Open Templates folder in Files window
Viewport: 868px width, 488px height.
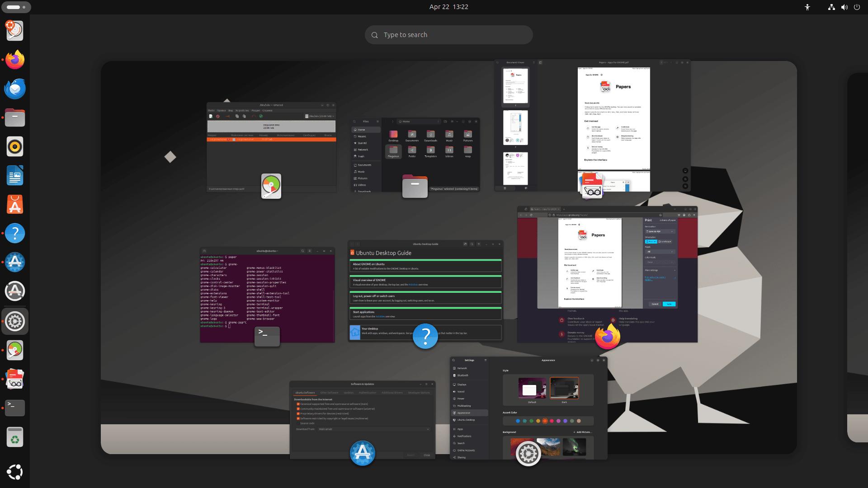tap(430, 151)
